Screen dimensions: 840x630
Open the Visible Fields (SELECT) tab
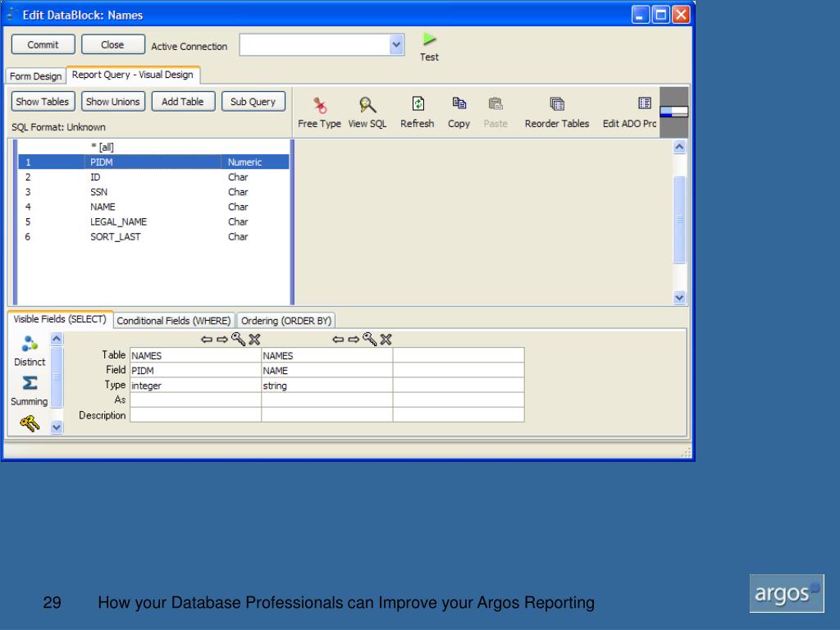(x=60, y=319)
